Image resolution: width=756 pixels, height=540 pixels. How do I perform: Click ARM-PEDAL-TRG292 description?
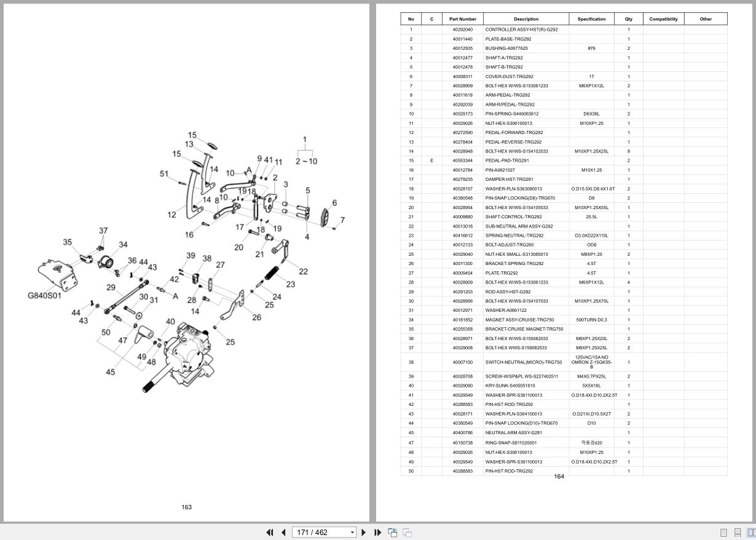(508, 95)
